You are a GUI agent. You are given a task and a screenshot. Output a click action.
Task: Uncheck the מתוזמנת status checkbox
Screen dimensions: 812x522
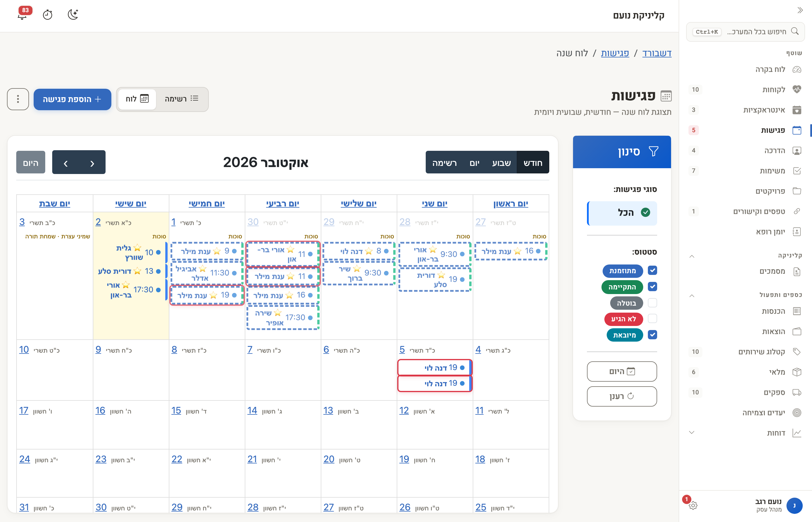(652, 271)
